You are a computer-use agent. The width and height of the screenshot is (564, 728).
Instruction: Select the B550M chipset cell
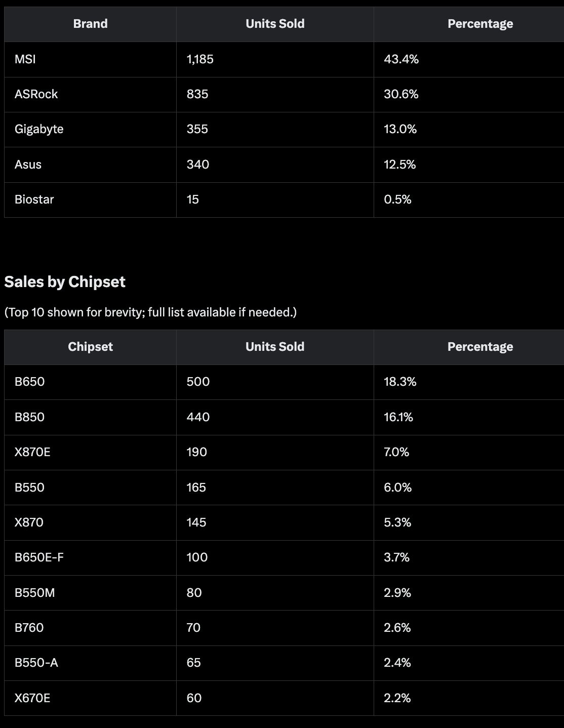point(35,592)
